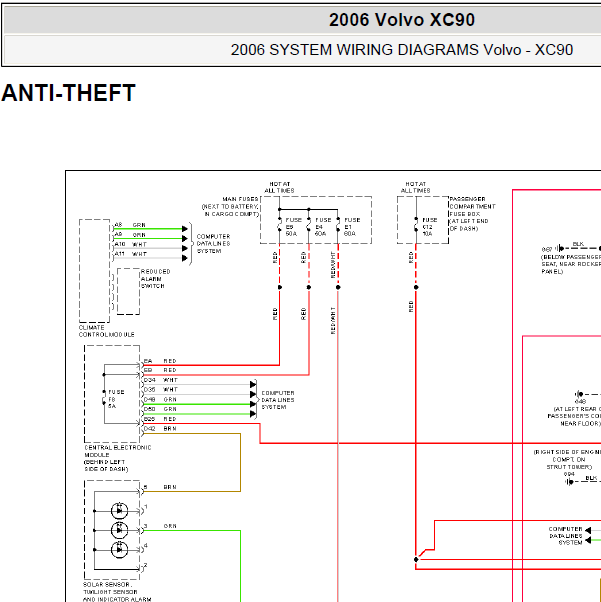601x602 pixels.
Task: Click the '5 BRN' pin label on sensor
Action: pyautogui.click(x=160, y=487)
